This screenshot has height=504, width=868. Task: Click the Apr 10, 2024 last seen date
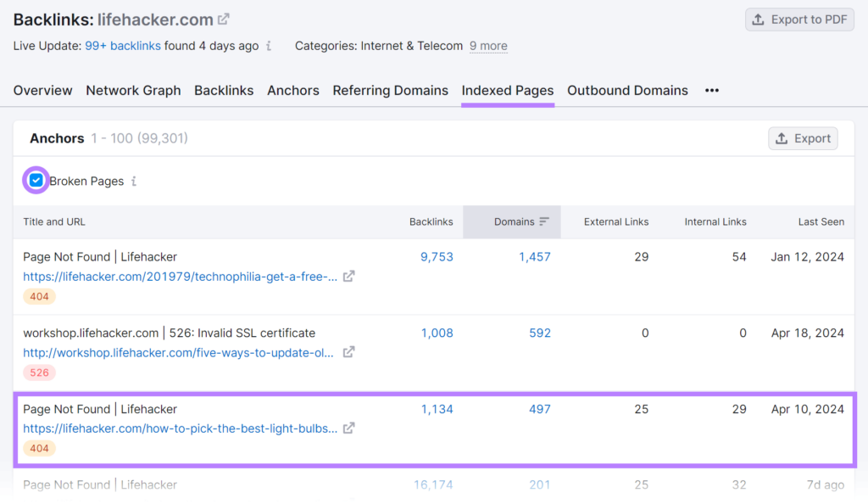[807, 409]
